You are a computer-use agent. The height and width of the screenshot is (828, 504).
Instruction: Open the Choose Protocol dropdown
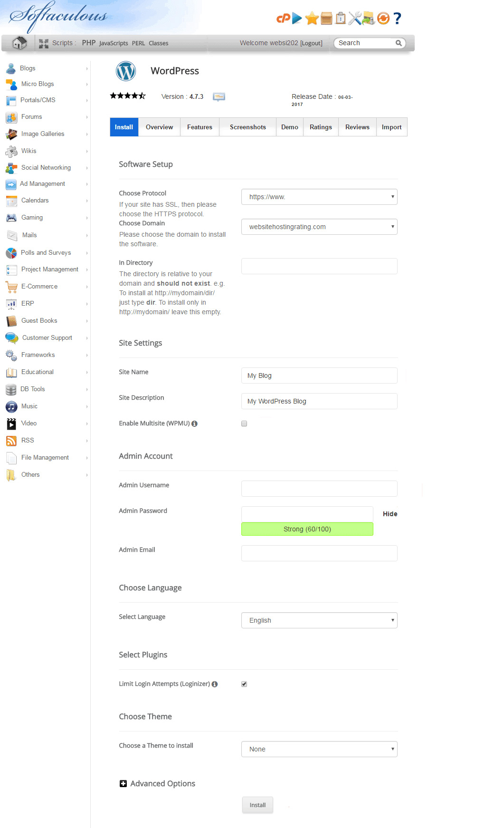coord(319,197)
